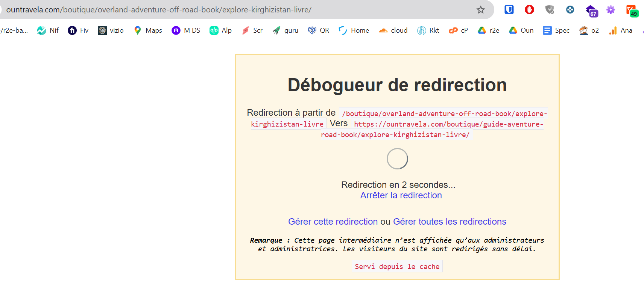The image size is (644, 296).
Task: Open the Maps bookmark
Action: (148, 30)
